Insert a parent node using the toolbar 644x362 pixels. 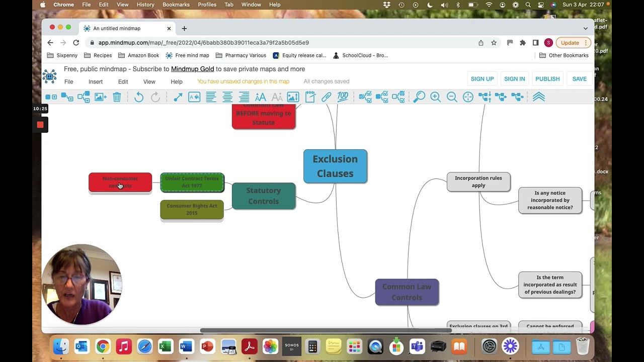[84, 97]
